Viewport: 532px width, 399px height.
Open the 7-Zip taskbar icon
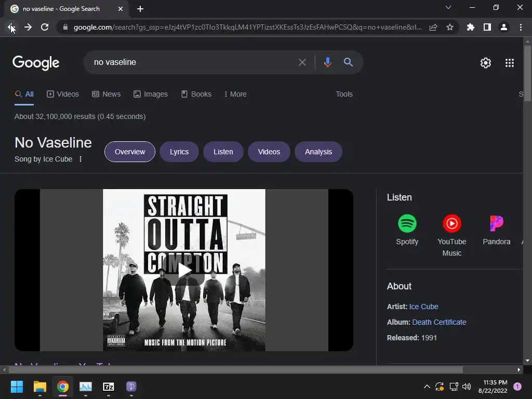(109, 387)
